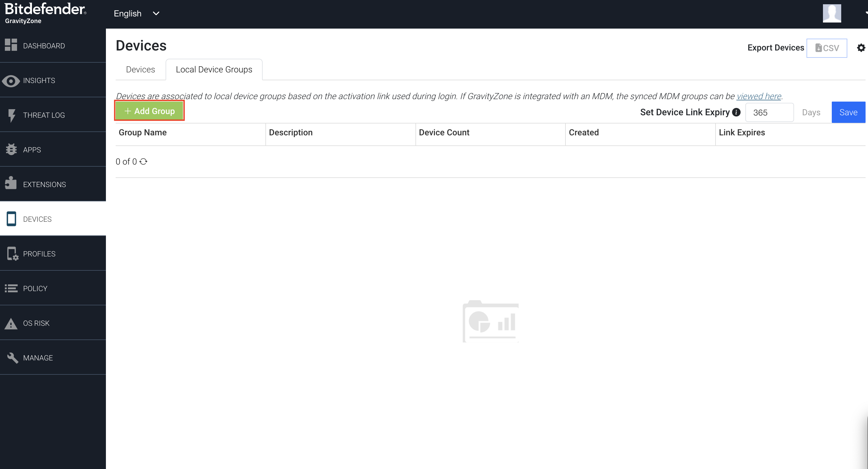Go to INSIGHTS in the sidebar
The image size is (868, 469).
pos(53,80)
